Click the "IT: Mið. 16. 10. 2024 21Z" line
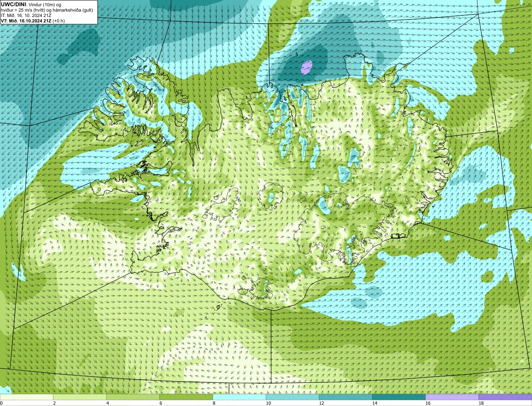 (26, 15)
